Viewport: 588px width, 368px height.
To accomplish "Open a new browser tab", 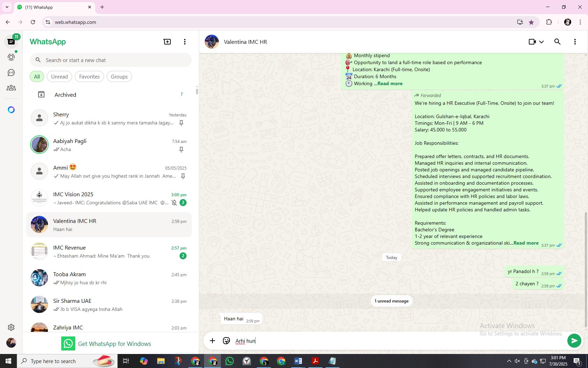I will pyautogui.click(x=102, y=7).
